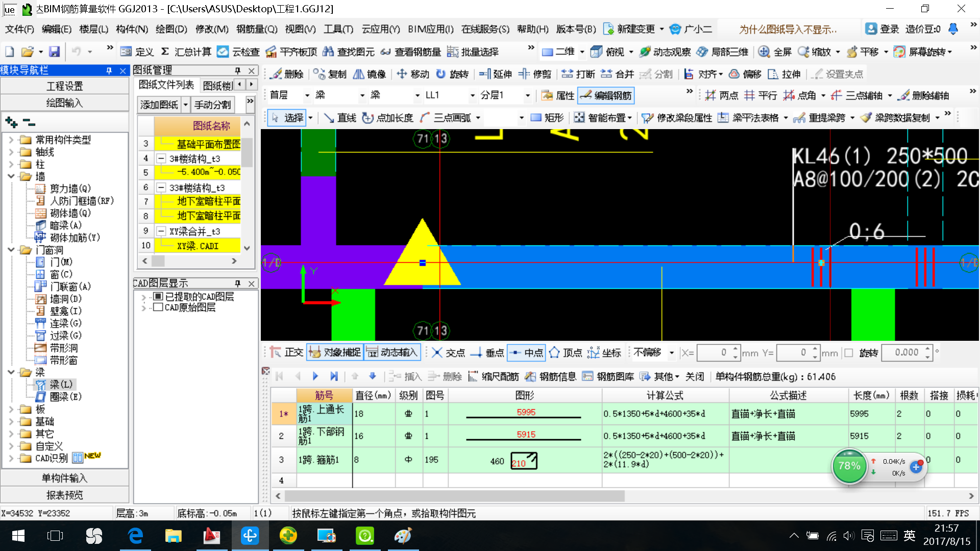Viewport: 980px width, 551px height.
Task: Open 钢筋量(Q) menu
Action: click(x=257, y=29)
